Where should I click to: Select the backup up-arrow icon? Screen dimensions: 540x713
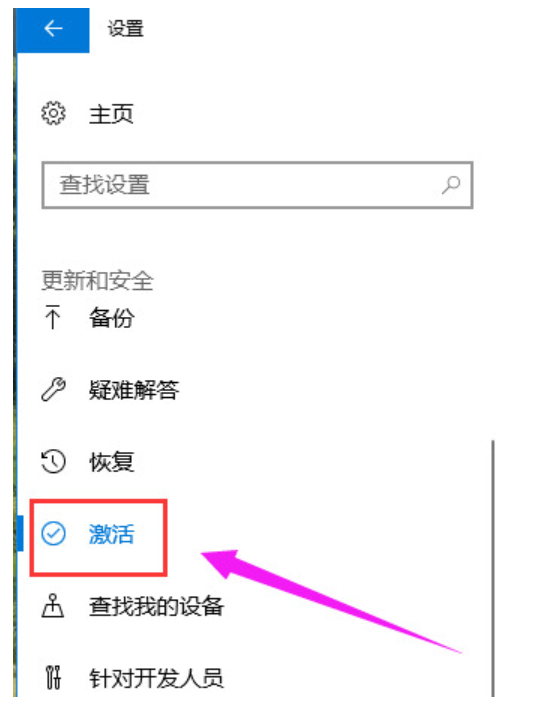click(x=53, y=317)
